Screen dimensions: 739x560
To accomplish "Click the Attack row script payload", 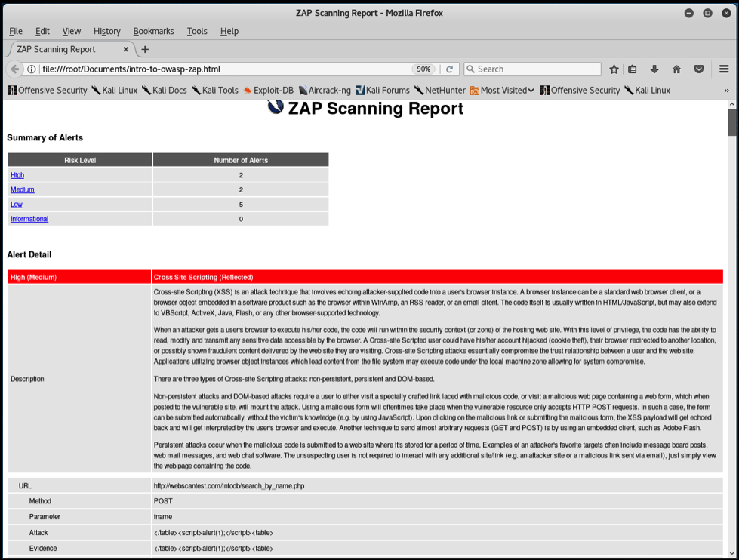I will pos(214,533).
